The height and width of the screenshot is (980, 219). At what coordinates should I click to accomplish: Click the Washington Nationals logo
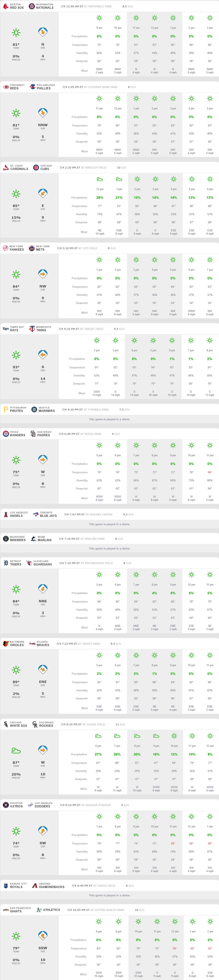[x=32, y=6]
